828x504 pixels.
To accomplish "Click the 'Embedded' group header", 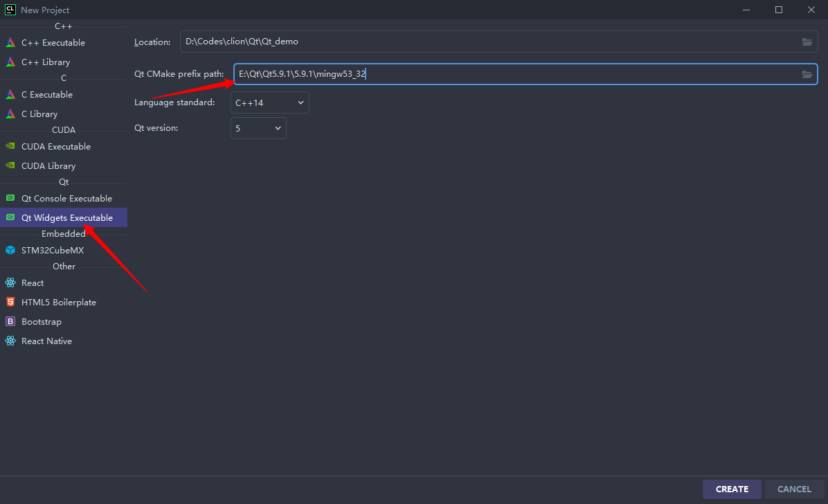I will click(64, 233).
